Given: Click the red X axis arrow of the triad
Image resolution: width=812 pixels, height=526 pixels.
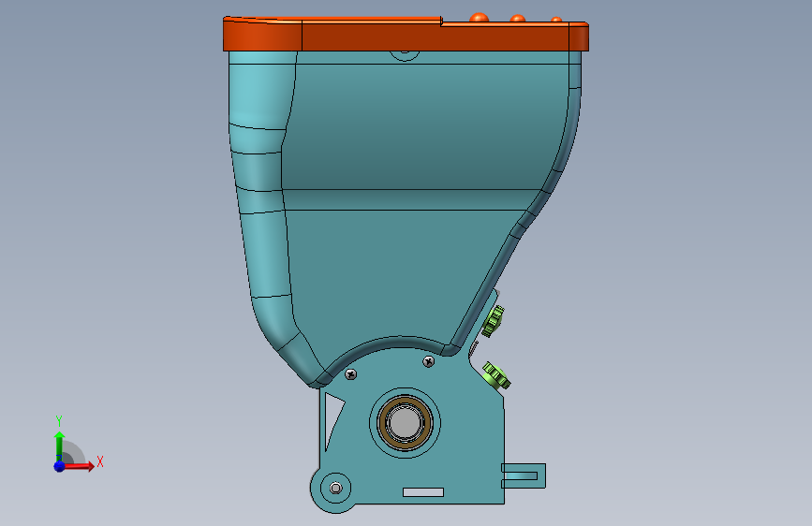Looking at the screenshot, I should coord(79,466).
